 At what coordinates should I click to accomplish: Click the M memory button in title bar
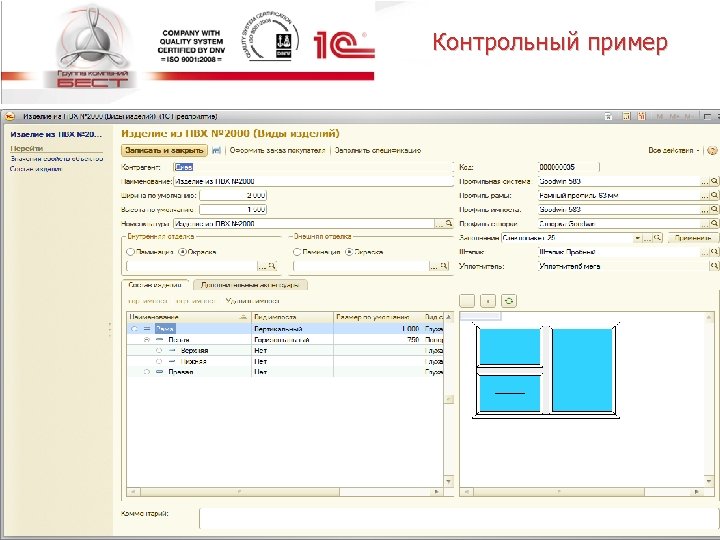[660, 116]
